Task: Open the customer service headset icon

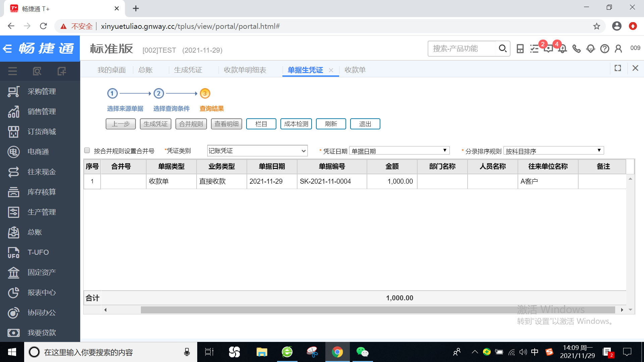Action: pyautogui.click(x=591, y=49)
